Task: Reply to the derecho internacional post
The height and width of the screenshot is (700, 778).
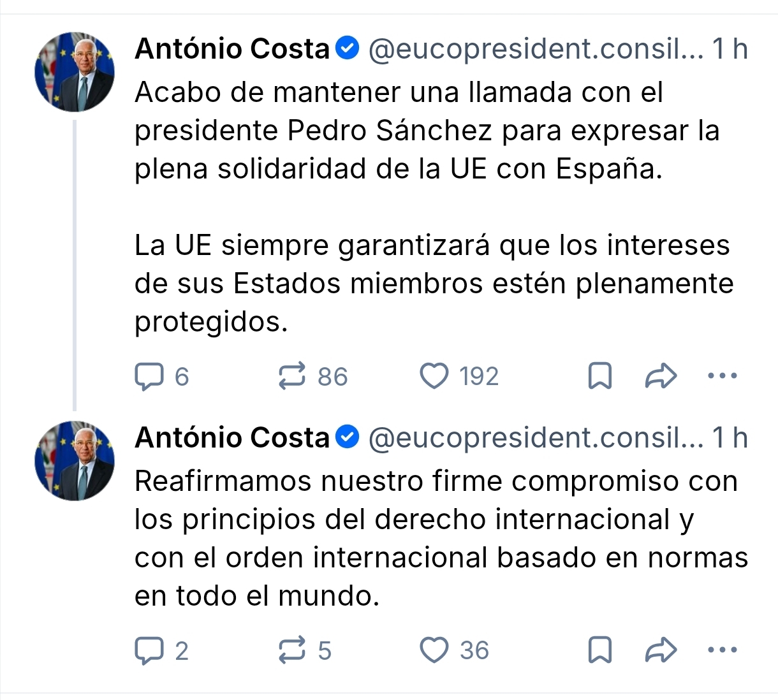Action: coord(149,650)
